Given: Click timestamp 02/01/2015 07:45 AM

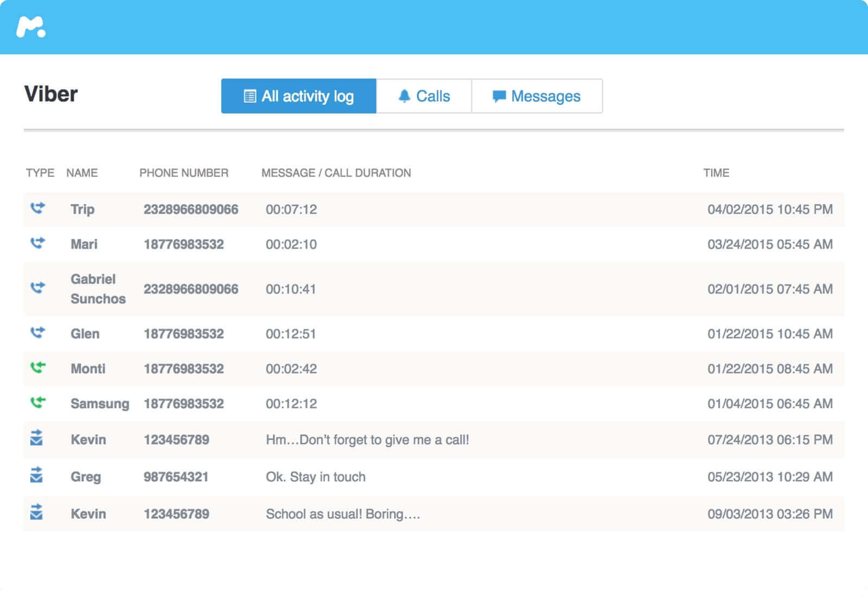Looking at the screenshot, I should [770, 289].
